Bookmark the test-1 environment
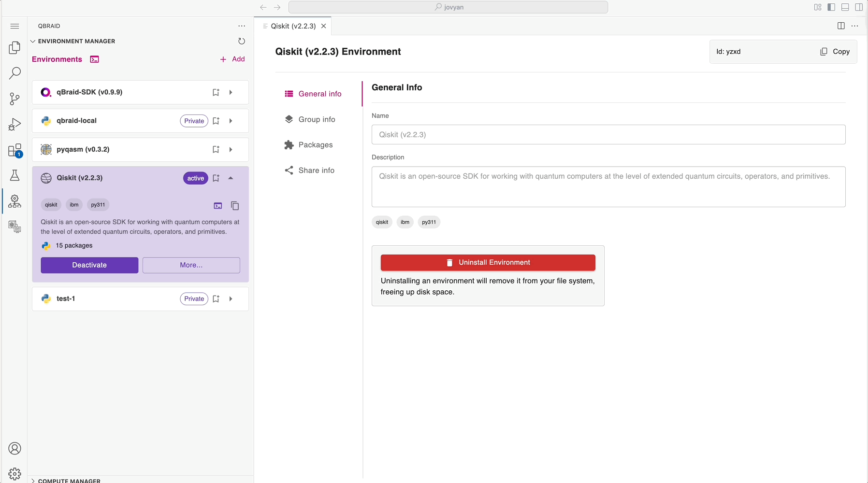868x483 pixels. 216,299
